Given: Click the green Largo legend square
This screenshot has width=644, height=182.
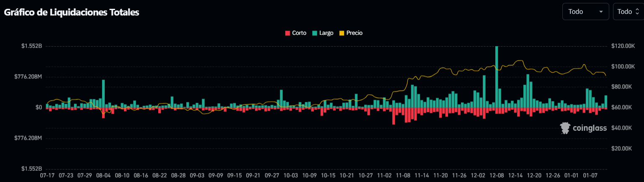Looking at the screenshot, I should pyautogui.click(x=314, y=33).
